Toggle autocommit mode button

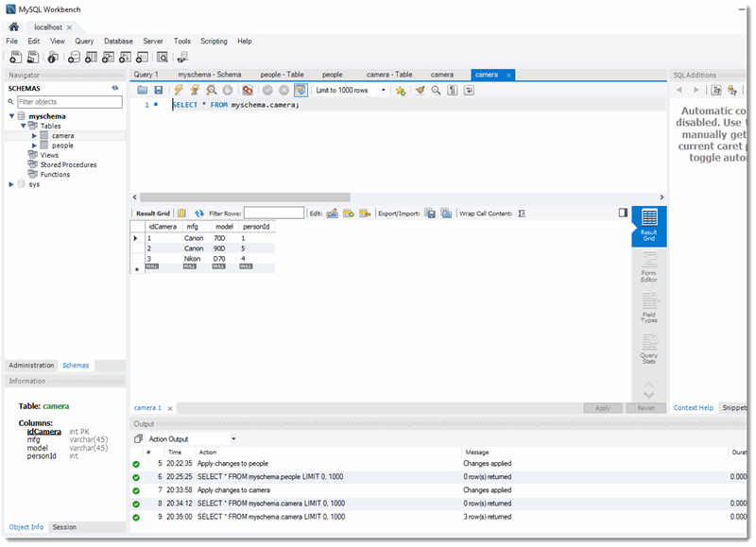tap(301, 90)
